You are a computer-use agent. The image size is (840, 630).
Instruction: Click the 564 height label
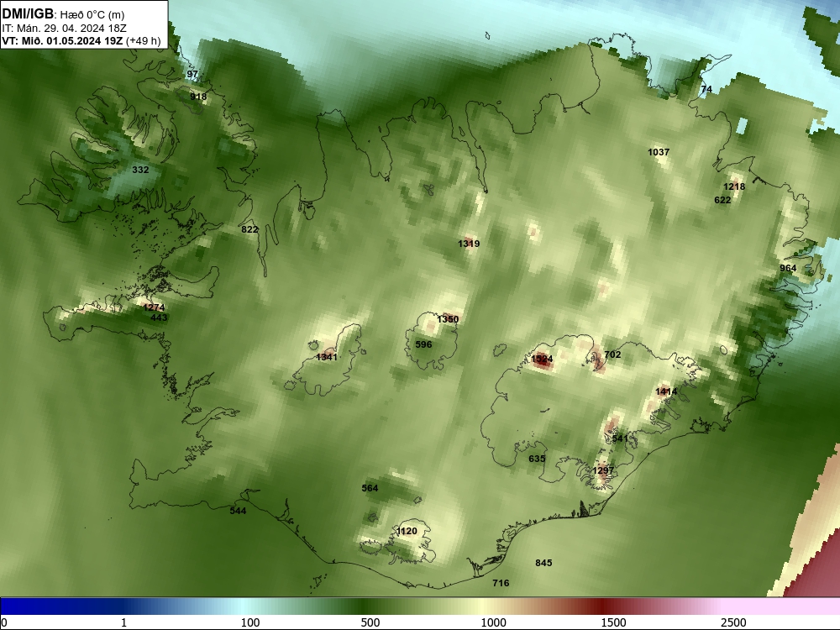(x=370, y=488)
